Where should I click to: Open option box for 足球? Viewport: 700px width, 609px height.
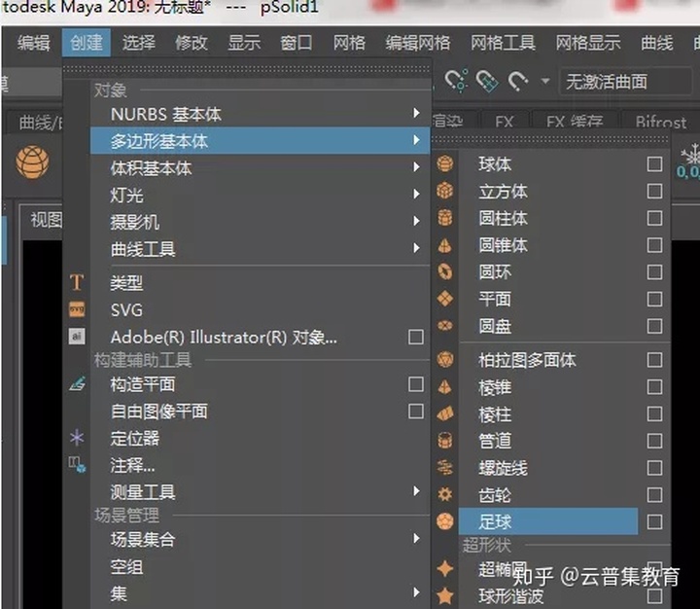point(654,521)
